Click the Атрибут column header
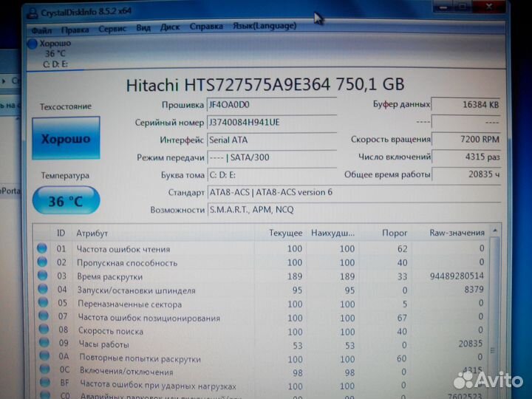 [x=92, y=233]
